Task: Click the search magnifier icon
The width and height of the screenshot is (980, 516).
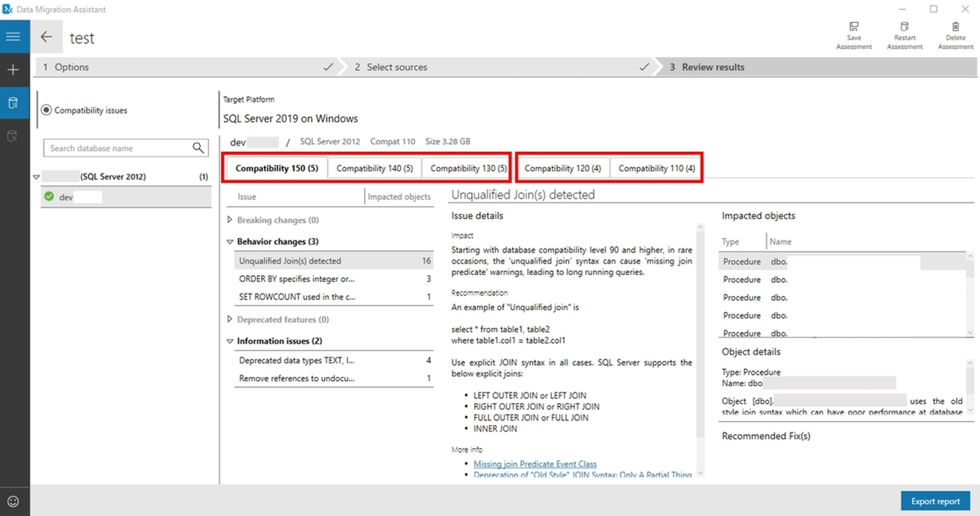Action: click(x=198, y=148)
